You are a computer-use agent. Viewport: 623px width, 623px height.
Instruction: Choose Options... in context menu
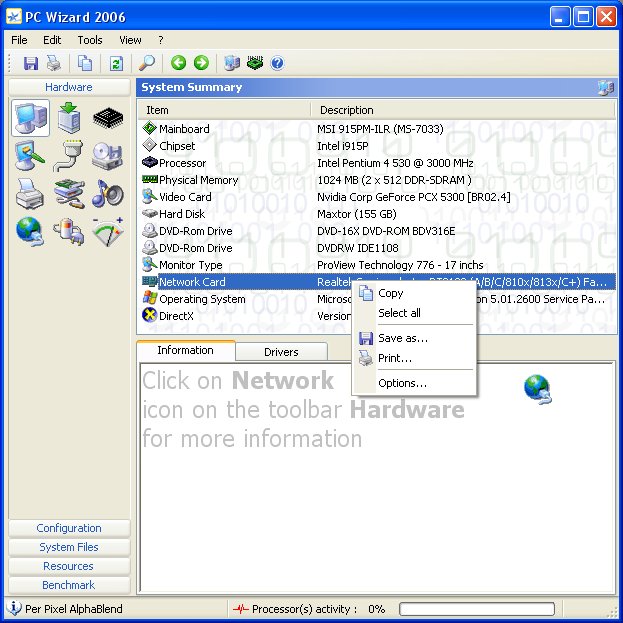pyautogui.click(x=414, y=383)
